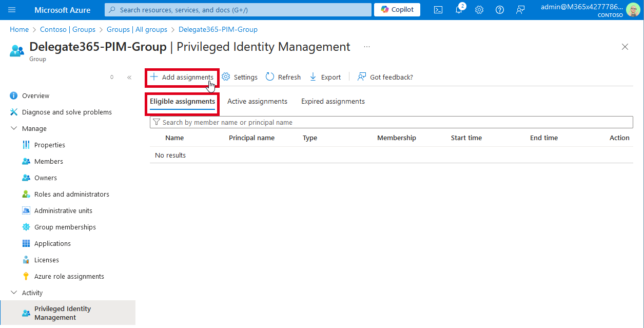
Task: Open the notifications bell
Action: click(459, 10)
